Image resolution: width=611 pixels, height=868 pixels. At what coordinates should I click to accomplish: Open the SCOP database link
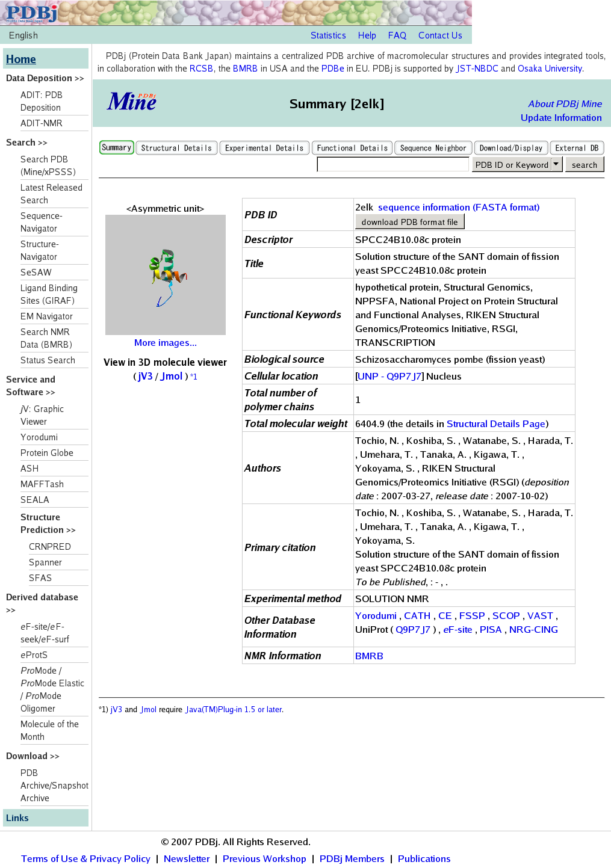click(506, 615)
